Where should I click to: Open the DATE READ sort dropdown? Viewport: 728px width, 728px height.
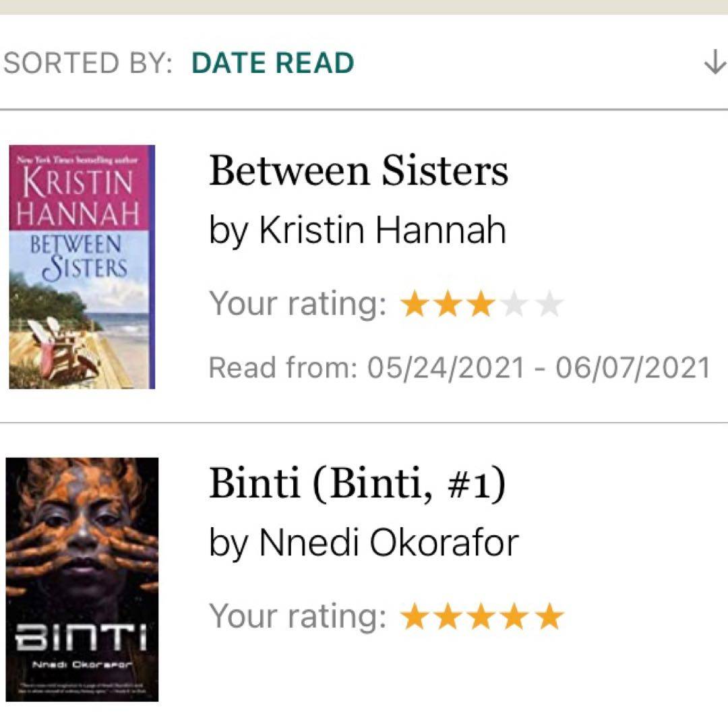coord(273,63)
